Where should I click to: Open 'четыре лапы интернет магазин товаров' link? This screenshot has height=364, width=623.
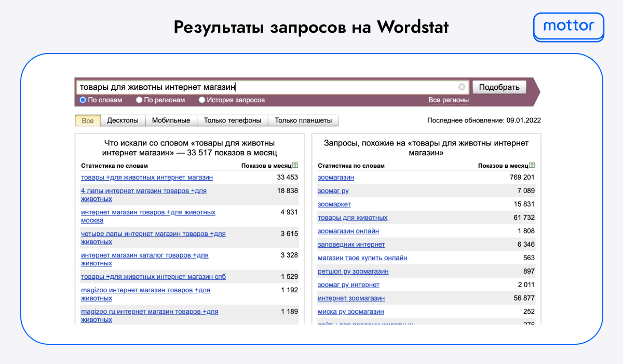pyautogui.click(x=153, y=238)
